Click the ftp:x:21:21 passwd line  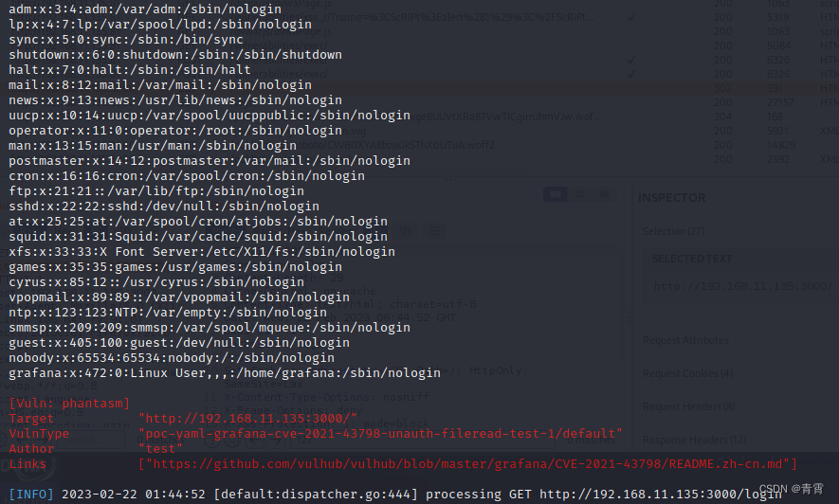156,190
